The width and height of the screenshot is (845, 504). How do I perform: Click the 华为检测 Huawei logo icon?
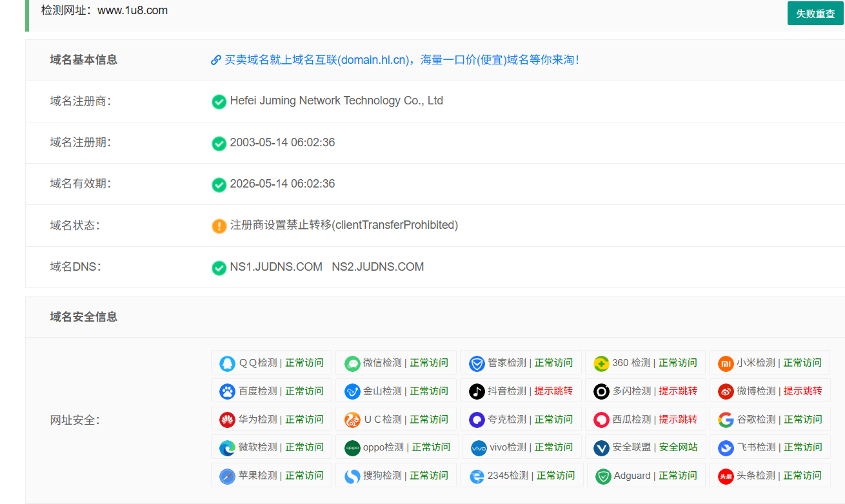click(227, 419)
